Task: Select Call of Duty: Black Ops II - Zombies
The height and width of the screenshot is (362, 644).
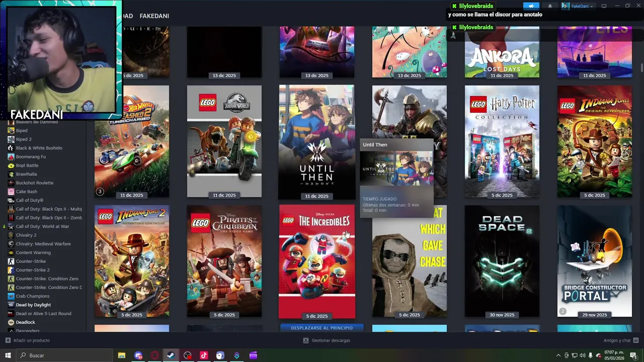Action: 49,218
